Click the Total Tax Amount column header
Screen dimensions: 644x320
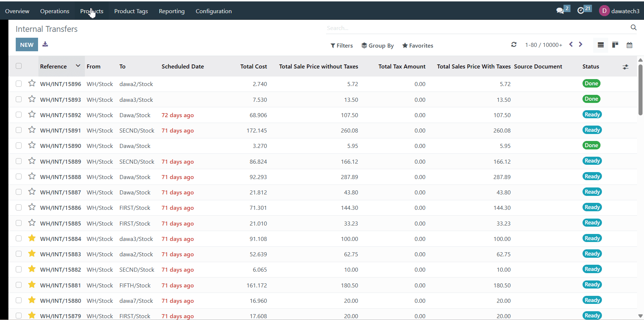pos(402,66)
